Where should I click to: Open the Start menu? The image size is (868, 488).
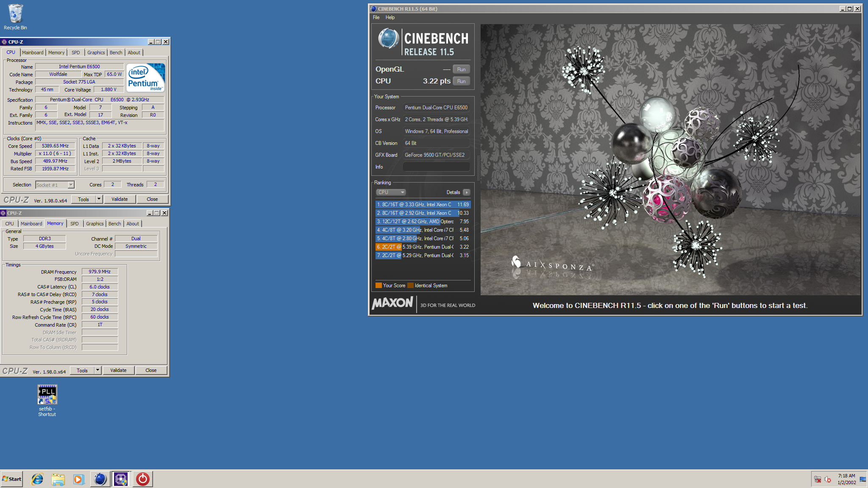tap(12, 479)
